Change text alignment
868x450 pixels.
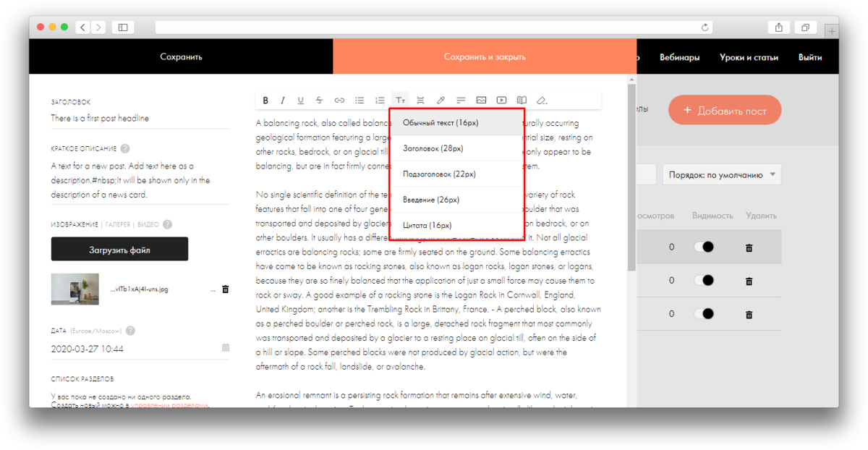tap(461, 101)
